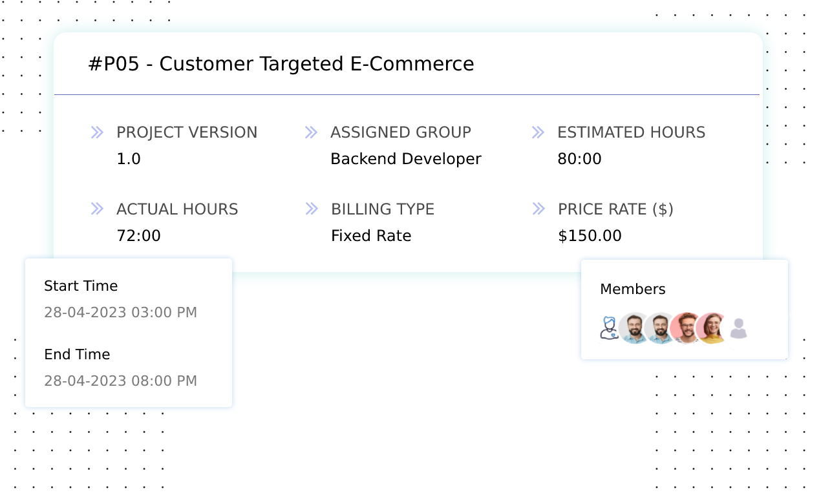Click the outlined person avatar icon in Members

tap(608, 328)
